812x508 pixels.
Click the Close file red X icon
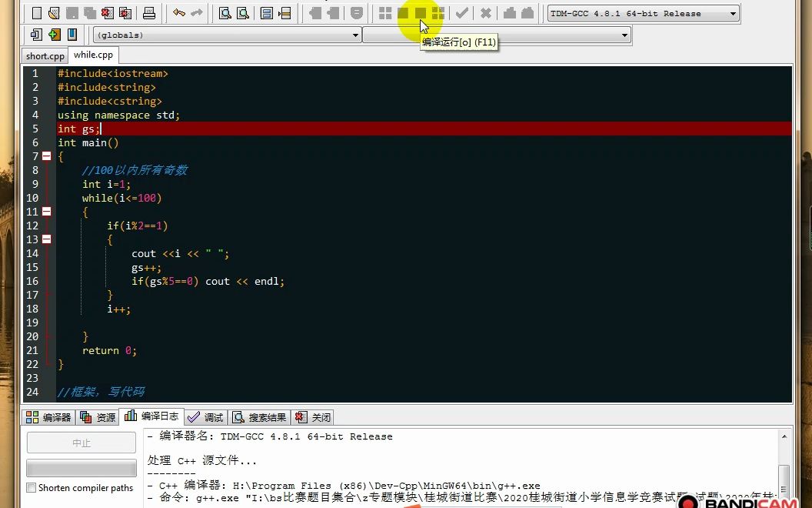107,13
